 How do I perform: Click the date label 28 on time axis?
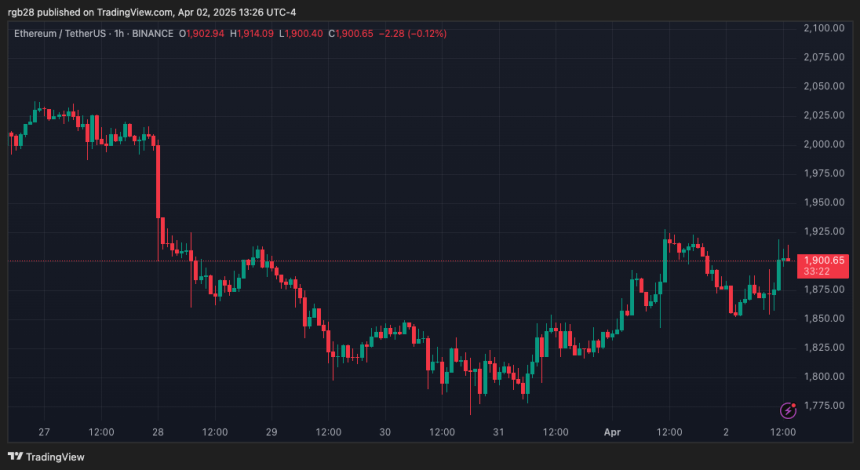coord(158,433)
